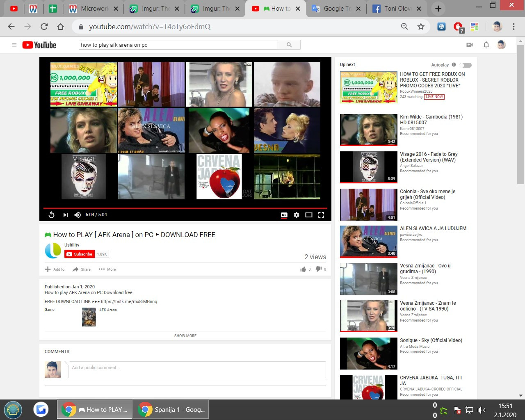Share the video
The width and height of the screenshot is (525, 420).
point(82,269)
